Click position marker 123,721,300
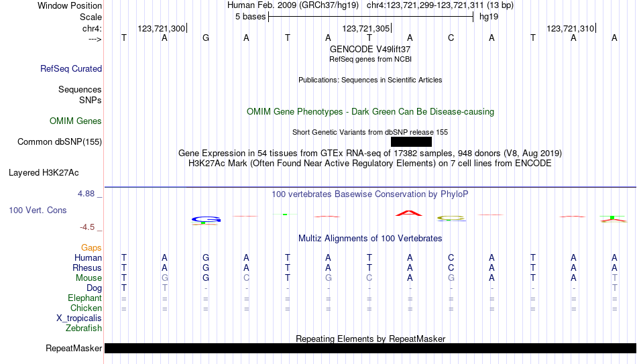This screenshot has height=364, width=637. [162, 28]
